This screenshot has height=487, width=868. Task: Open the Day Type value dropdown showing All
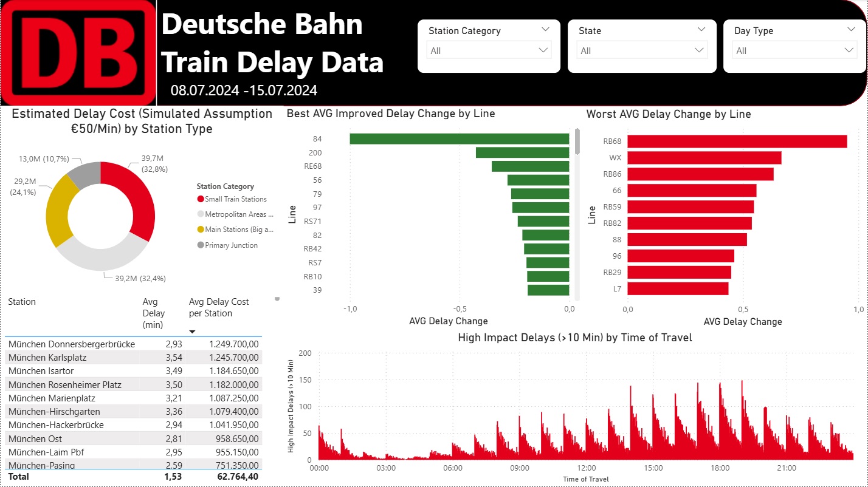click(795, 50)
